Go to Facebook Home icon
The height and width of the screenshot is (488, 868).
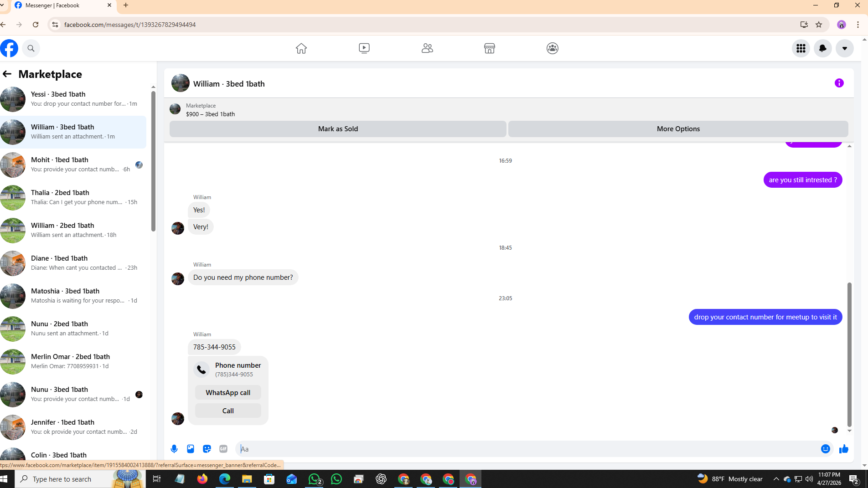coord(301,48)
